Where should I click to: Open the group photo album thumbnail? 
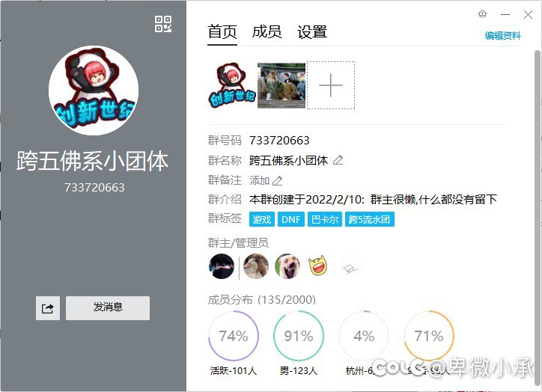coord(281,85)
